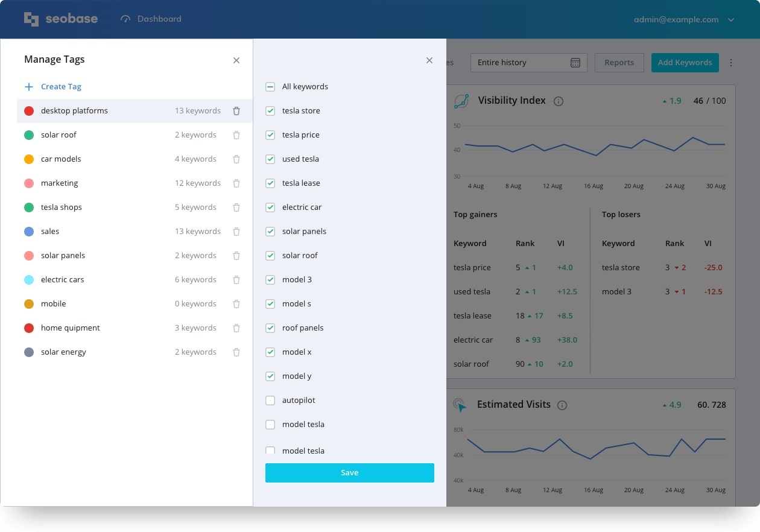The width and height of the screenshot is (760, 532).
Task: Open the Dashboard navigation item
Action: [151, 19]
